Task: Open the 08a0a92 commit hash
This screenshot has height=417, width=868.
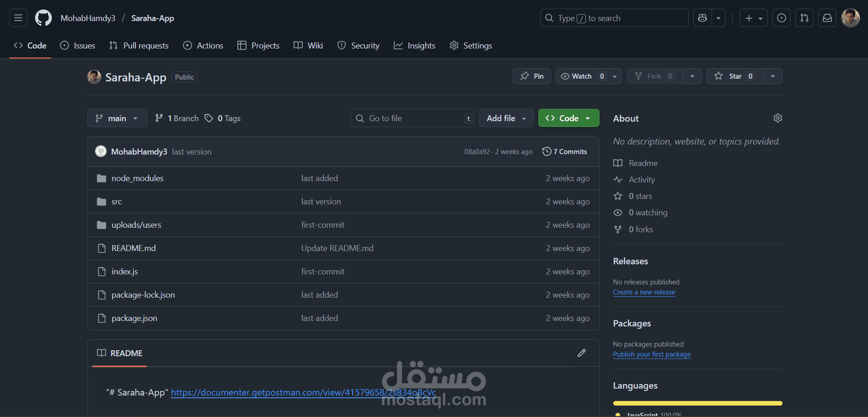Action: point(477,152)
